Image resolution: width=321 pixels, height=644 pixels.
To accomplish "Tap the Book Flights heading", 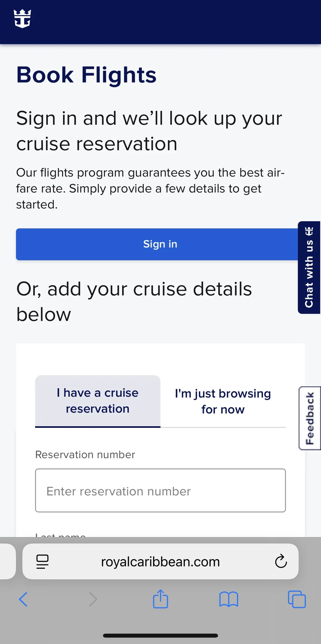I will click(x=86, y=75).
